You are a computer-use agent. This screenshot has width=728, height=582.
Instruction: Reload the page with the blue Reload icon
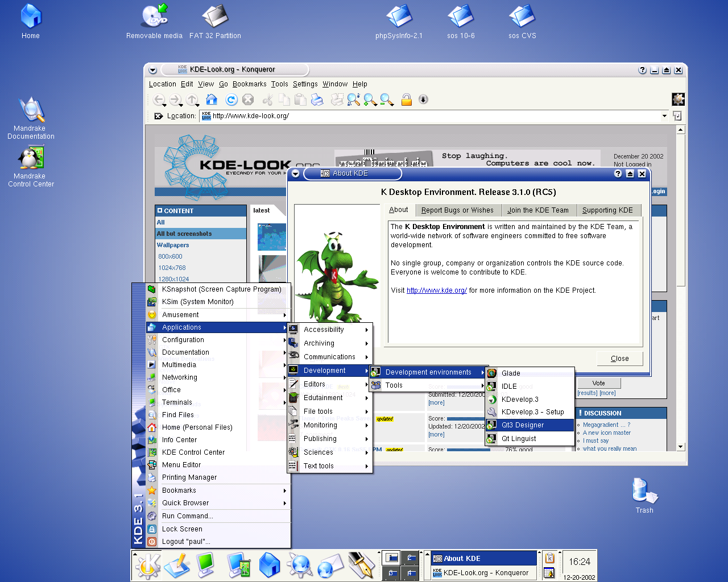[231, 99]
